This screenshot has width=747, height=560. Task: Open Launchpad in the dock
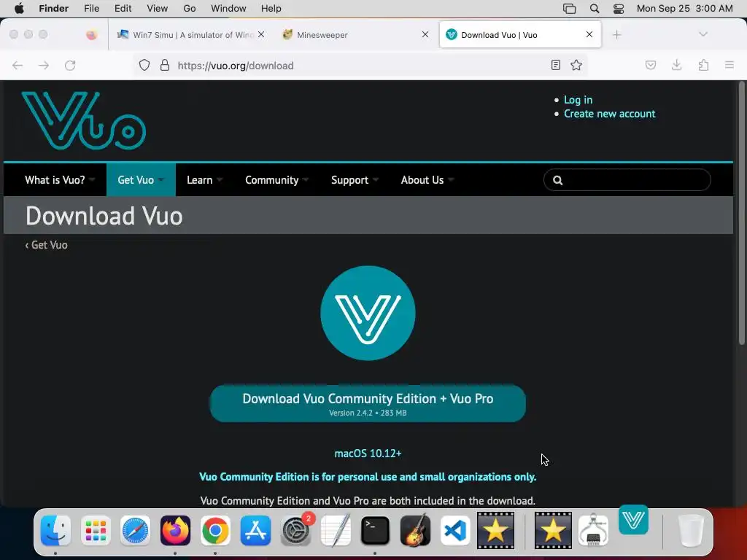(x=96, y=531)
